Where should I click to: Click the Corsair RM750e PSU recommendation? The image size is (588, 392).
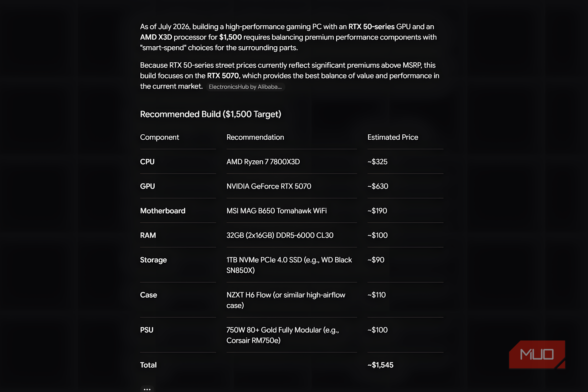(x=283, y=335)
